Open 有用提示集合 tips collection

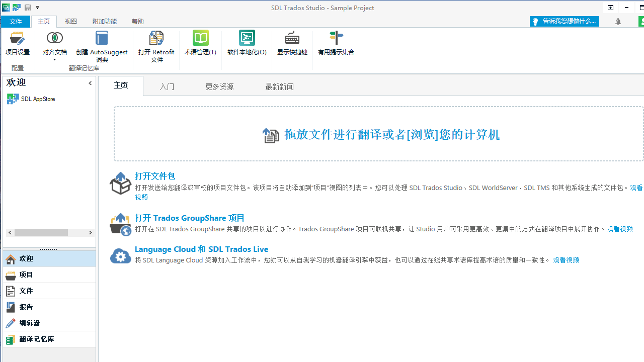click(336, 43)
